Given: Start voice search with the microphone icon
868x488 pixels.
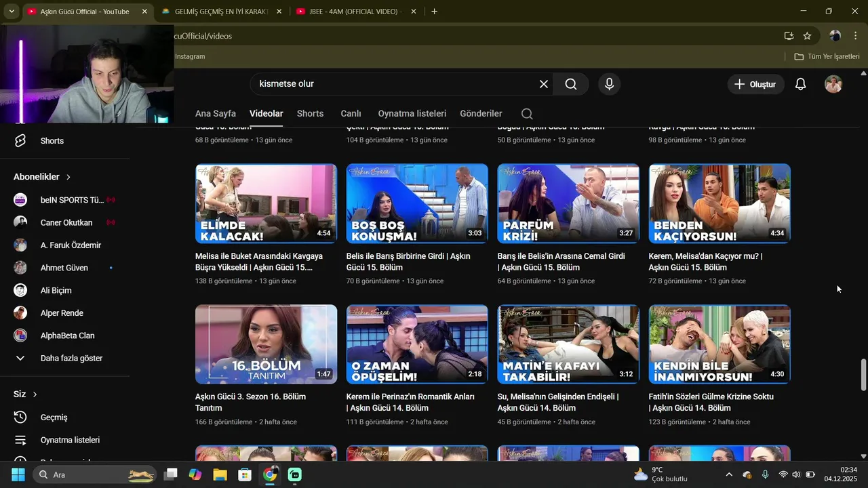Looking at the screenshot, I should click(x=609, y=84).
